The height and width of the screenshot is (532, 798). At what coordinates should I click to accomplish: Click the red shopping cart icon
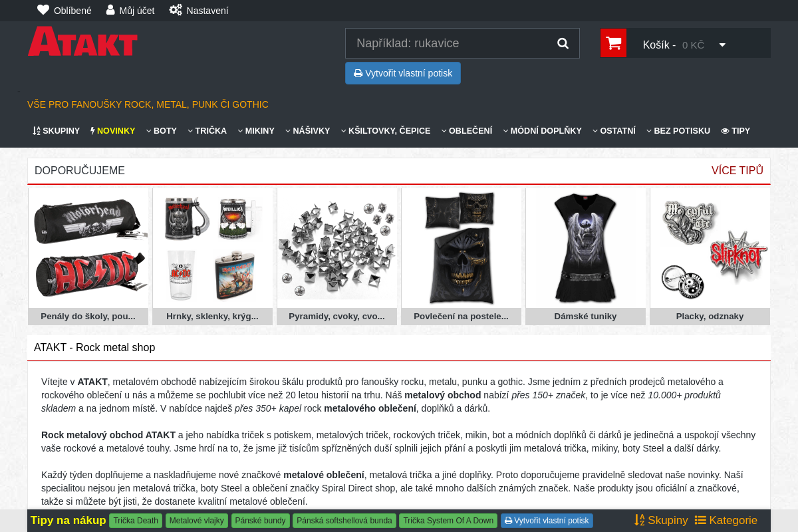pos(614,43)
